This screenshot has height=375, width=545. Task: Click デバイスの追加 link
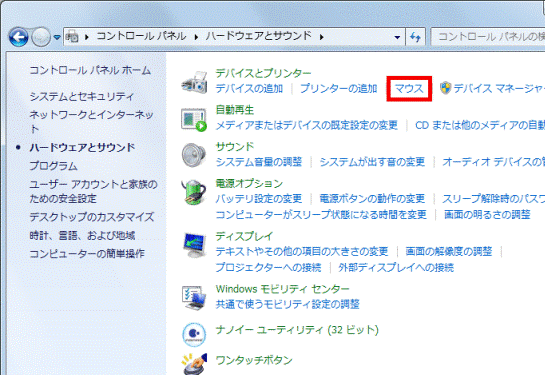[x=249, y=89]
